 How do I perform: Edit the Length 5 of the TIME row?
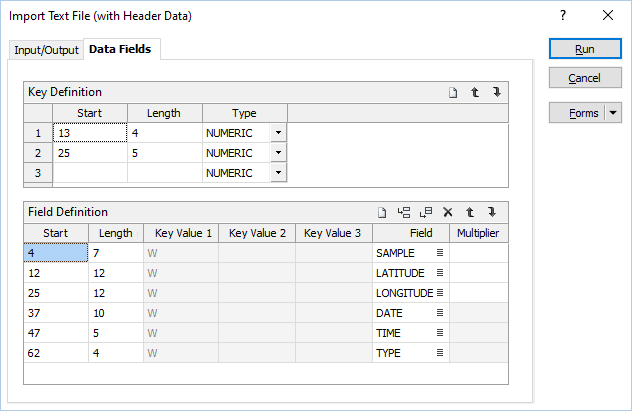[x=116, y=333]
